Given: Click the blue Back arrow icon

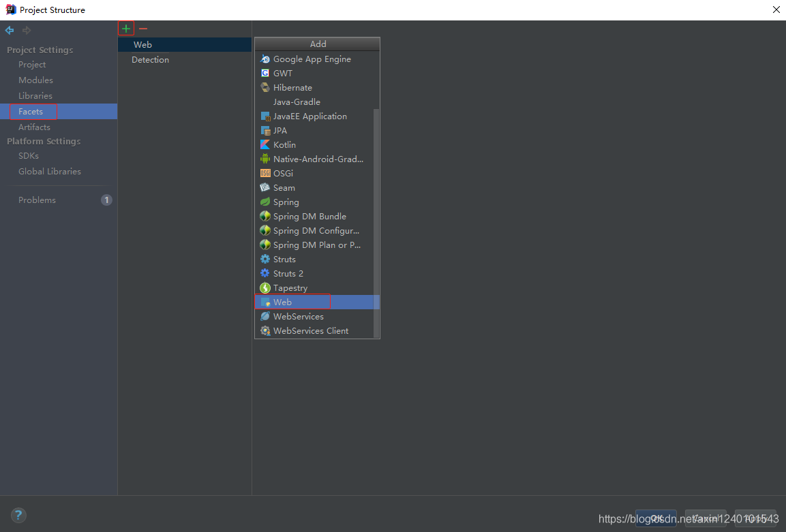Looking at the screenshot, I should (x=10, y=30).
